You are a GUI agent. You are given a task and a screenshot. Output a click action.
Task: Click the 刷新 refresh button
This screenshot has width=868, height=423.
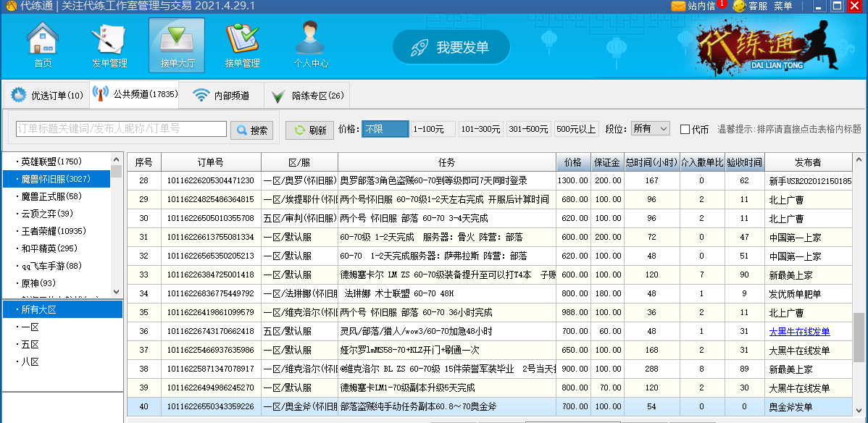point(309,130)
